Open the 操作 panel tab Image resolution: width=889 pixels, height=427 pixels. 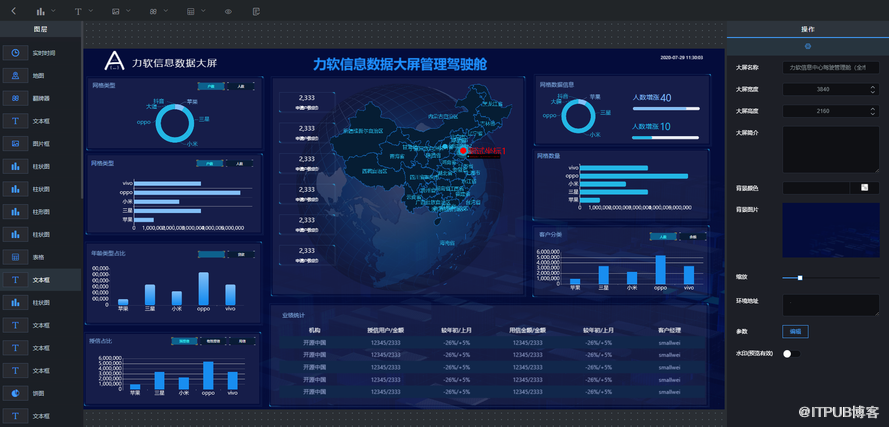(x=807, y=30)
